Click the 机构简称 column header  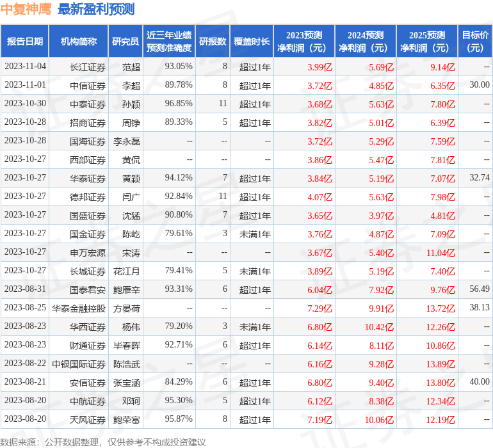pos(79,41)
